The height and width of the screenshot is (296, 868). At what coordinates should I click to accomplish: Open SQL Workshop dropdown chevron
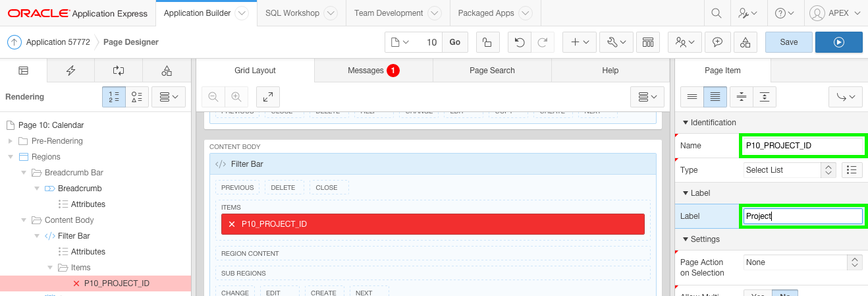click(x=331, y=13)
